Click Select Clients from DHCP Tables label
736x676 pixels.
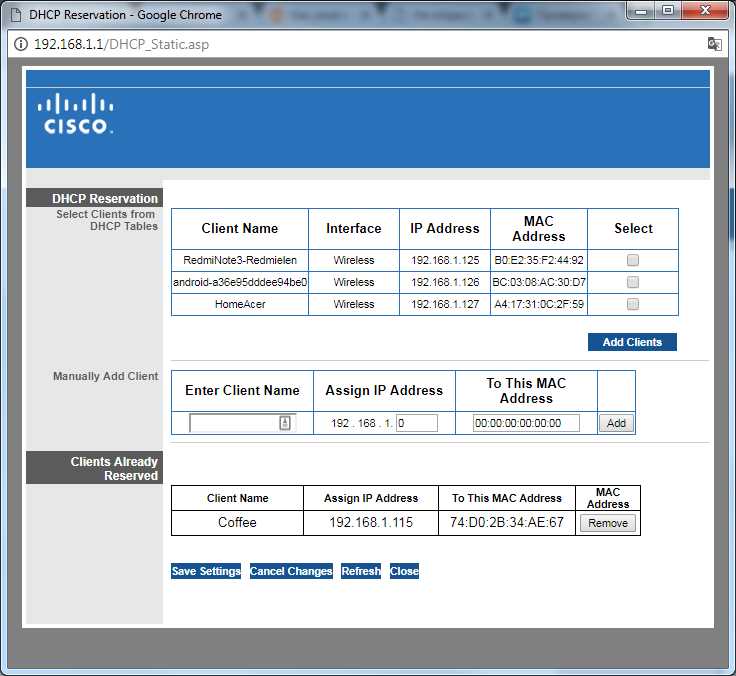click(107, 220)
